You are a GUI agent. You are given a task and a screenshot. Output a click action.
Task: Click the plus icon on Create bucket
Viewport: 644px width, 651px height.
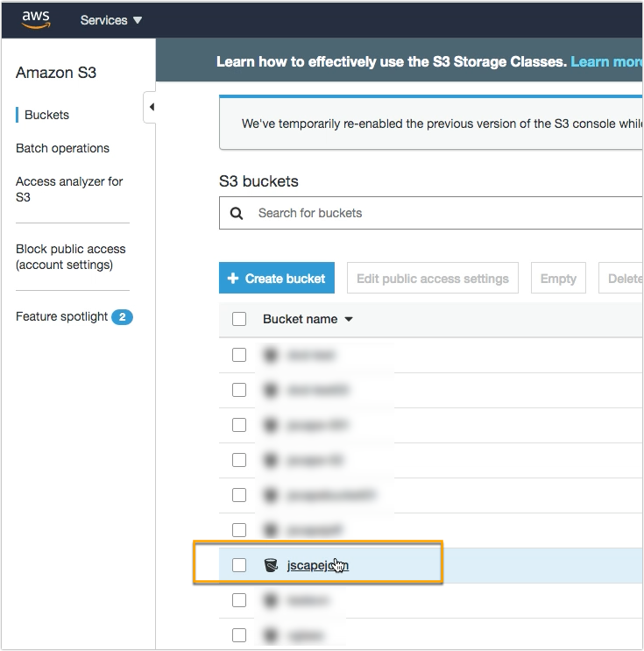point(233,279)
